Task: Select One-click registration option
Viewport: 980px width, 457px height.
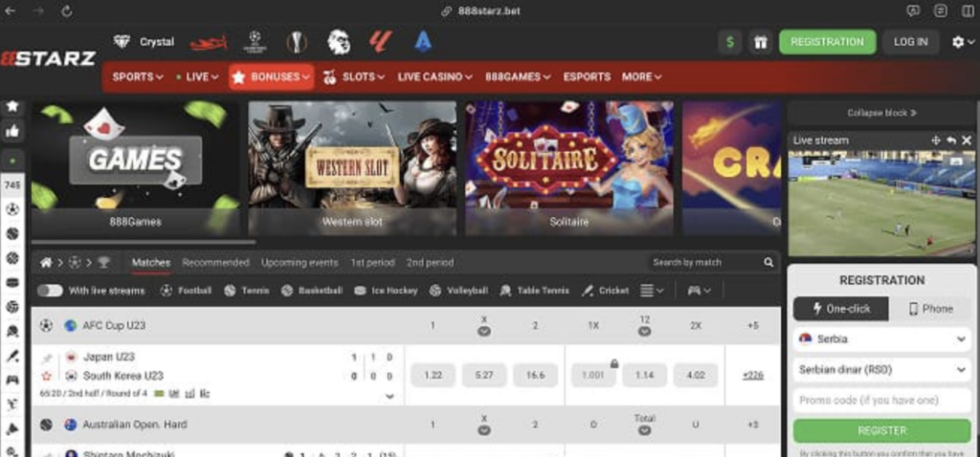Action: click(x=840, y=309)
